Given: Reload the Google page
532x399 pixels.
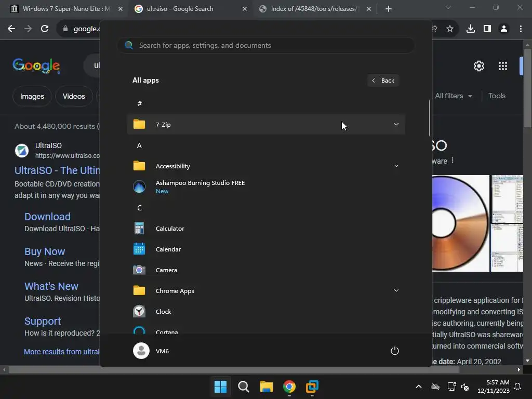Looking at the screenshot, I should pos(45,29).
